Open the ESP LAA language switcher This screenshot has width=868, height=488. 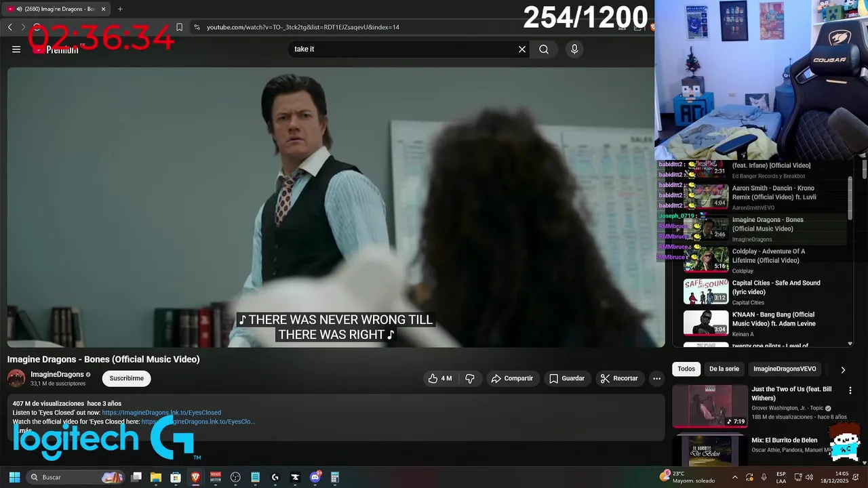click(x=781, y=477)
